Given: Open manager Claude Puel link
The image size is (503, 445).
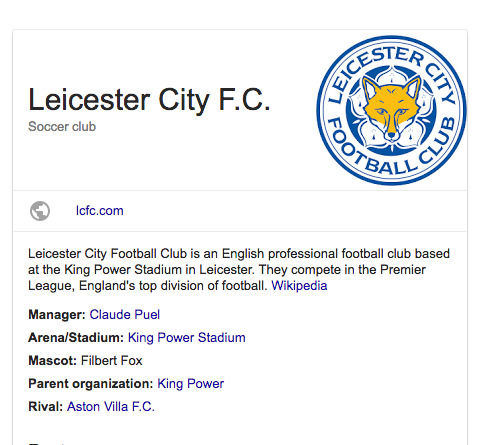Looking at the screenshot, I should coord(125,315).
